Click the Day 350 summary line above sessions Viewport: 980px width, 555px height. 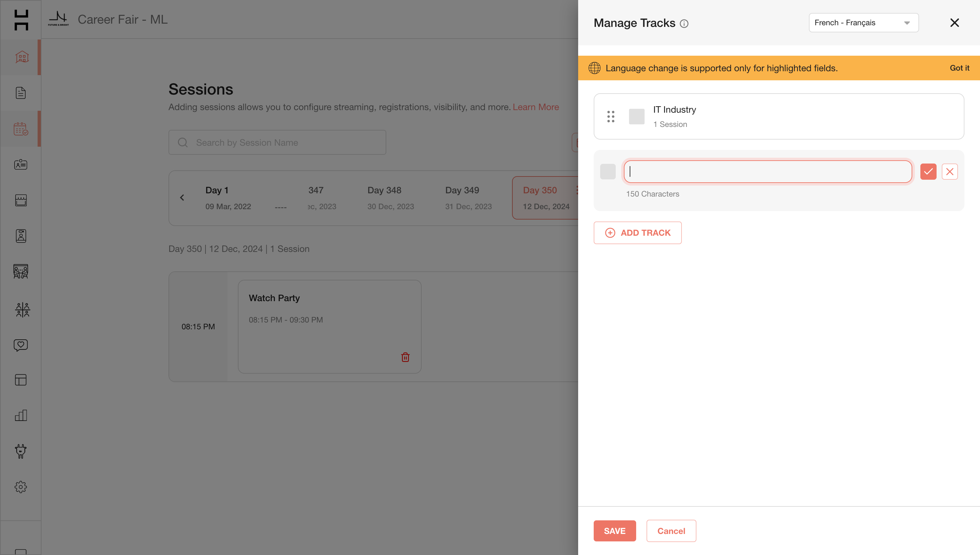tap(239, 249)
